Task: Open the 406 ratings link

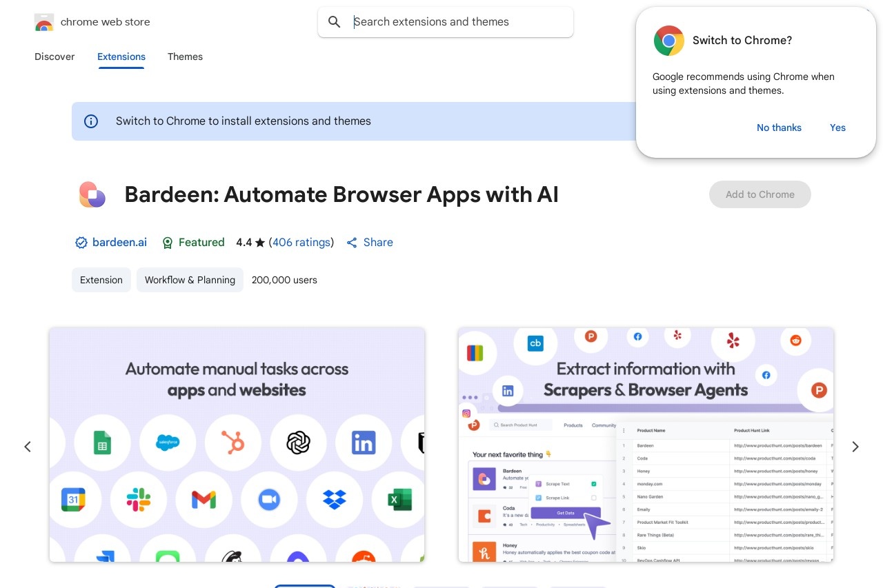Action: point(301,243)
